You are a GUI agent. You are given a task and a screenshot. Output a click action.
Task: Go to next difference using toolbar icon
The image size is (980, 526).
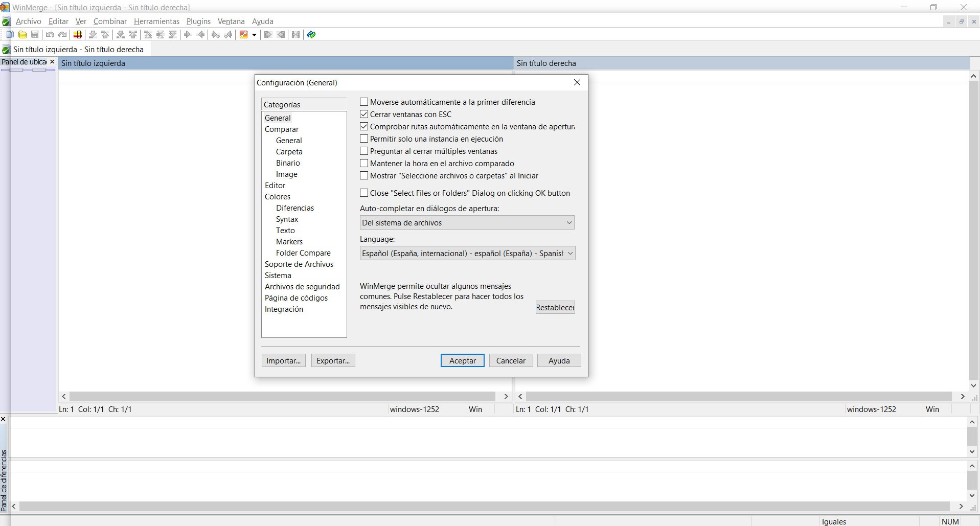(x=93, y=35)
